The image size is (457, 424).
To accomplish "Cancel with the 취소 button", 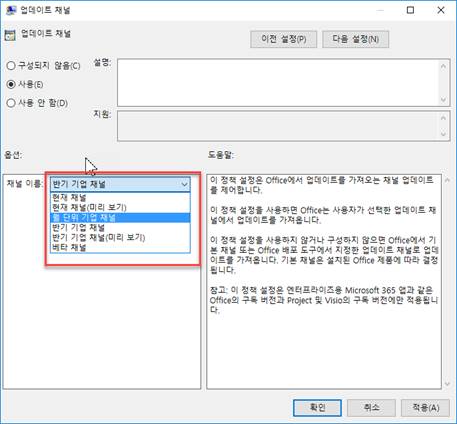I will click(371, 407).
